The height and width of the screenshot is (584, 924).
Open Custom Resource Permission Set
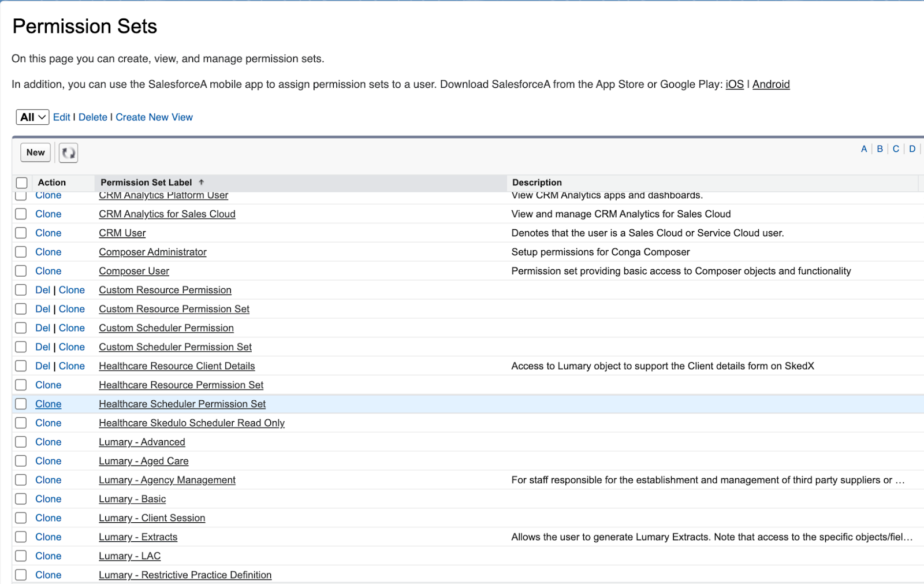point(174,309)
